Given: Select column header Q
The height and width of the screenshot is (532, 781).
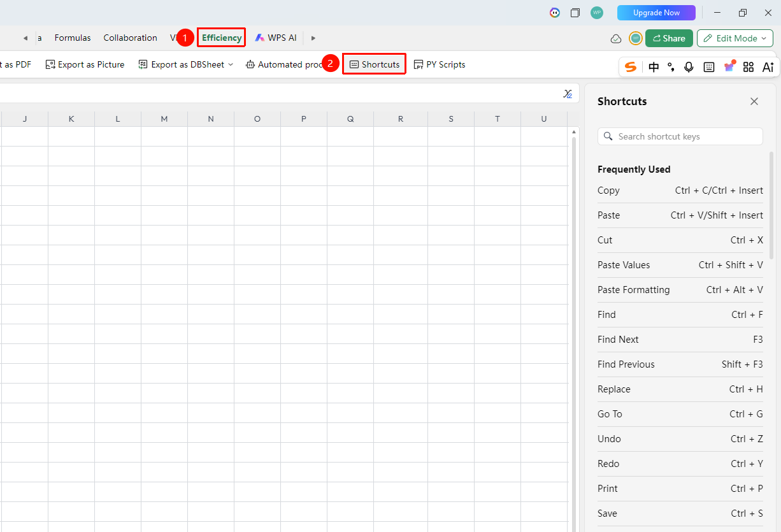Looking at the screenshot, I should coord(350,119).
